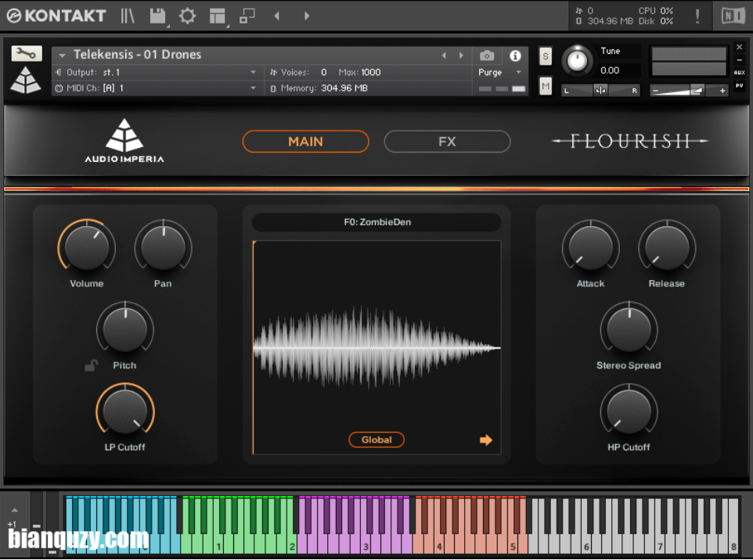
Task: Click the HP Cutoff knob
Action: pyautogui.click(x=629, y=411)
